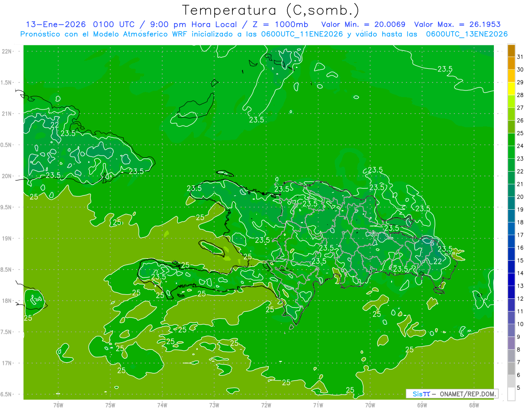
Task: Click the "22N" latitude axis label
Action: [x=6, y=51]
